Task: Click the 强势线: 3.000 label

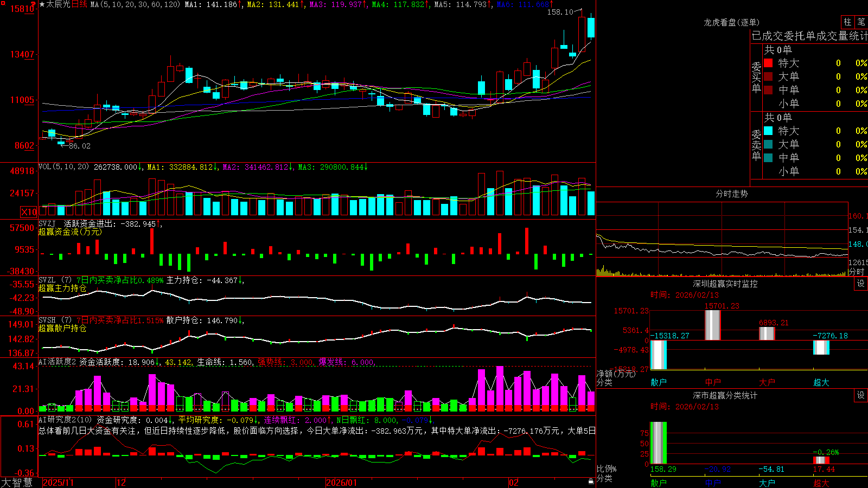Action: 285,362
